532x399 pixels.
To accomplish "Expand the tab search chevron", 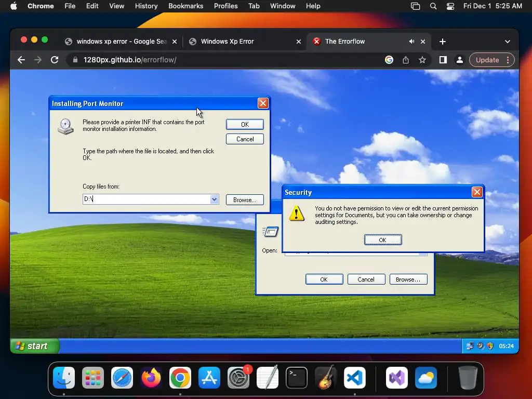I will (507, 42).
